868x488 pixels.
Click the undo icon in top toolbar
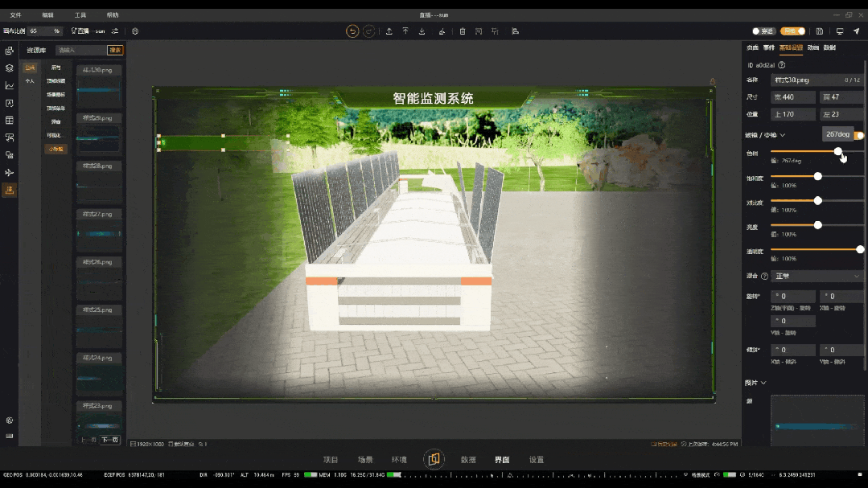352,31
